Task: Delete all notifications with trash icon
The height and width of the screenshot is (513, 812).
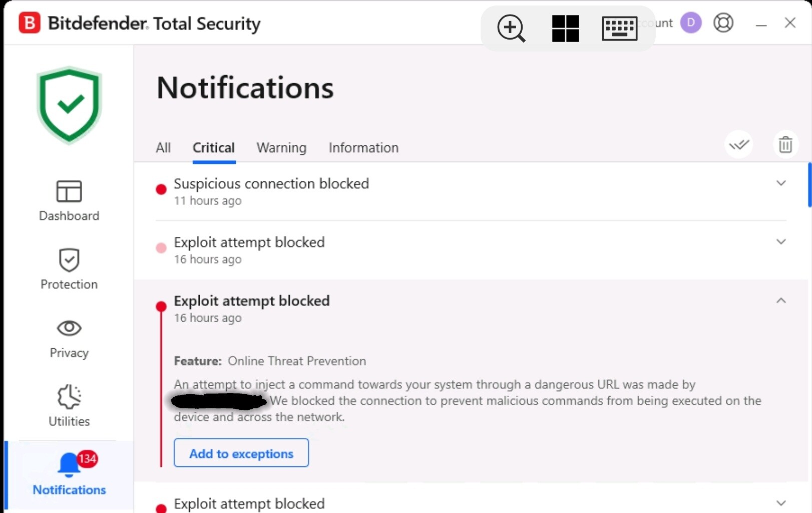Action: pyautogui.click(x=785, y=145)
